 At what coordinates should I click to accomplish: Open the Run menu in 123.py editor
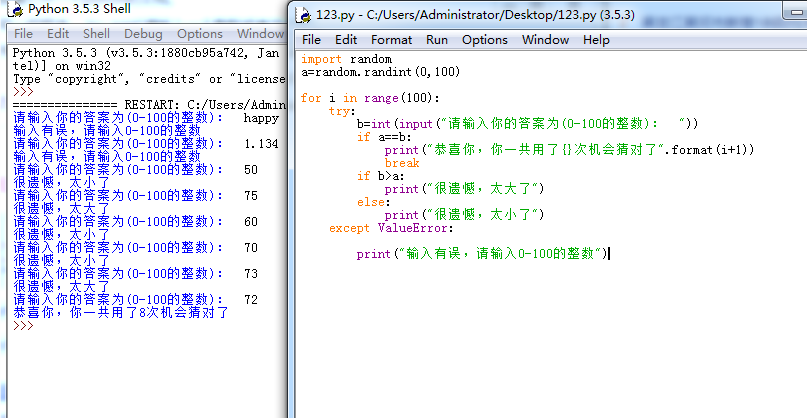coord(437,40)
